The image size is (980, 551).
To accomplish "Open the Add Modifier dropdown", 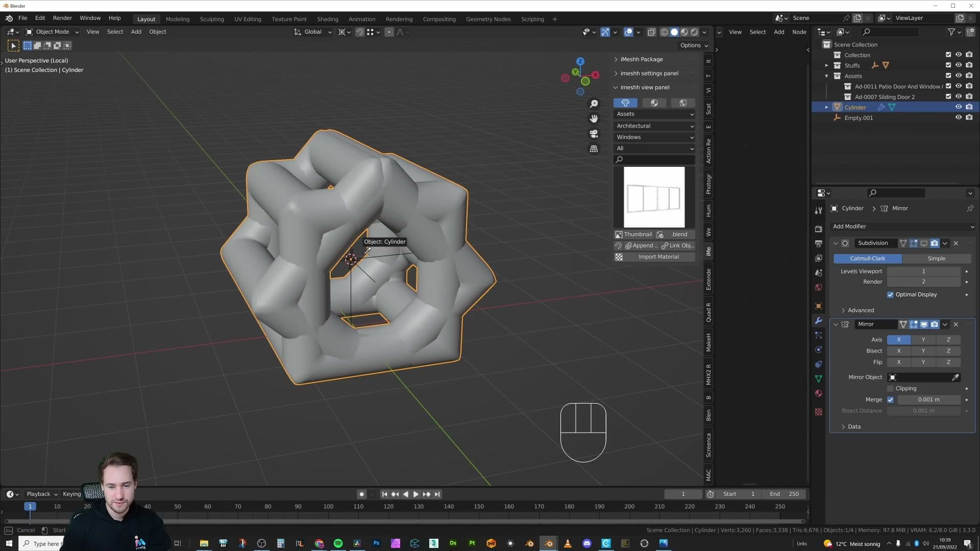I will tap(902, 227).
